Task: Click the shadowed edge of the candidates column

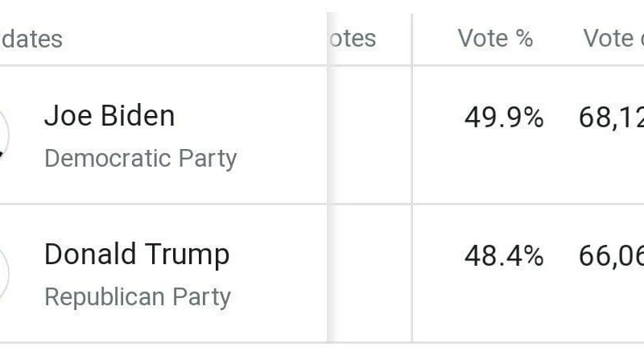Action: point(332,177)
